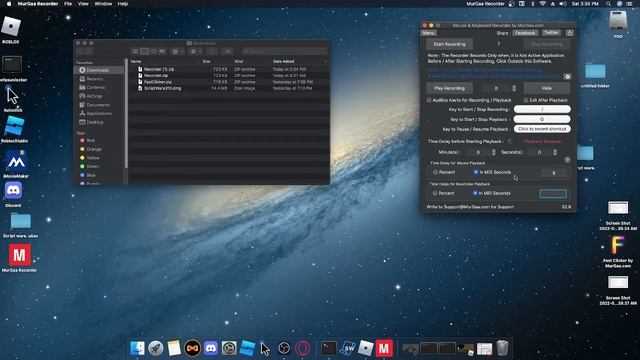Open the iMovieMaker desktop icon
This screenshot has height=360, width=640.
click(x=16, y=162)
